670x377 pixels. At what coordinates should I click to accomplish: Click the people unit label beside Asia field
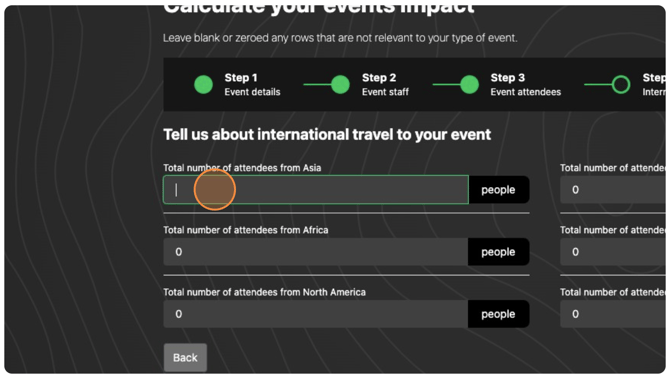click(x=498, y=189)
